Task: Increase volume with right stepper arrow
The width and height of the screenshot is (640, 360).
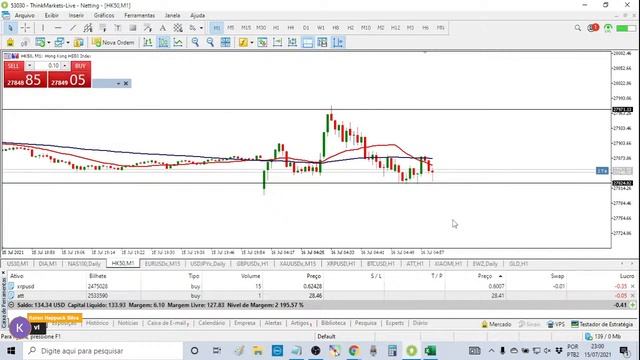Action: (x=64, y=66)
